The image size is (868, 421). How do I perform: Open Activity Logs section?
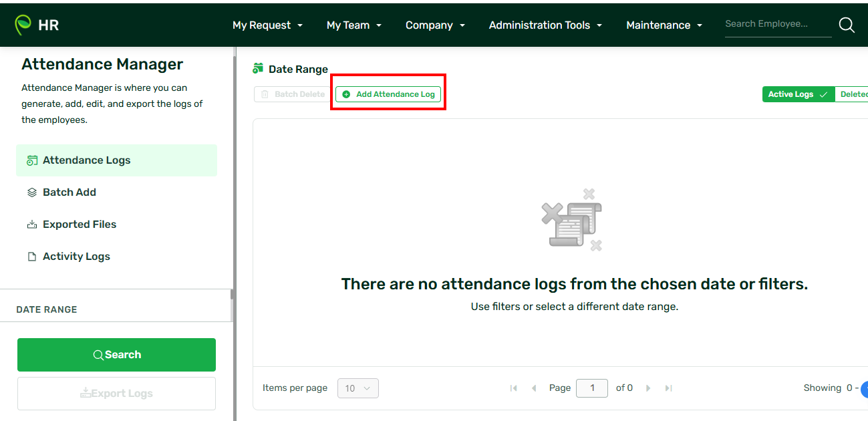pos(116,257)
